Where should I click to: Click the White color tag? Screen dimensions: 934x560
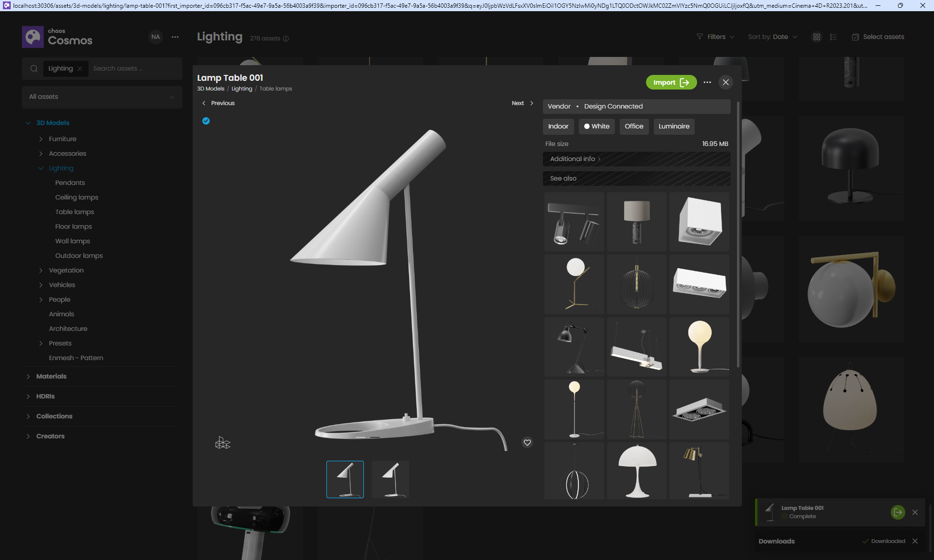coord(597,126)
